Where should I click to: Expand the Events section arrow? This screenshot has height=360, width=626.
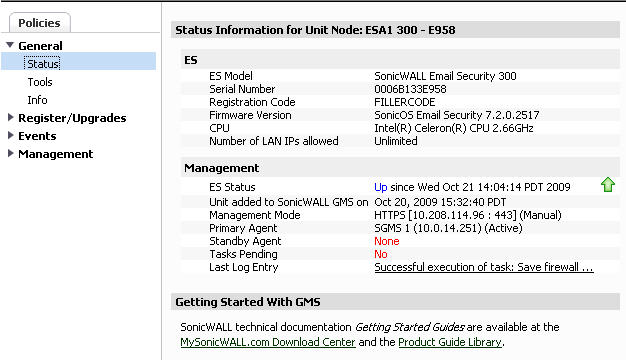11,135
